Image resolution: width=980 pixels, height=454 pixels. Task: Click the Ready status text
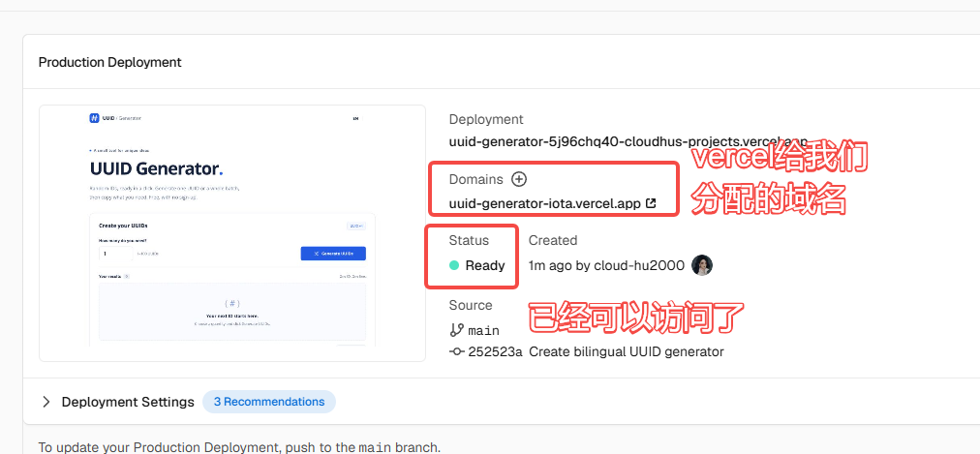point(485,265)
